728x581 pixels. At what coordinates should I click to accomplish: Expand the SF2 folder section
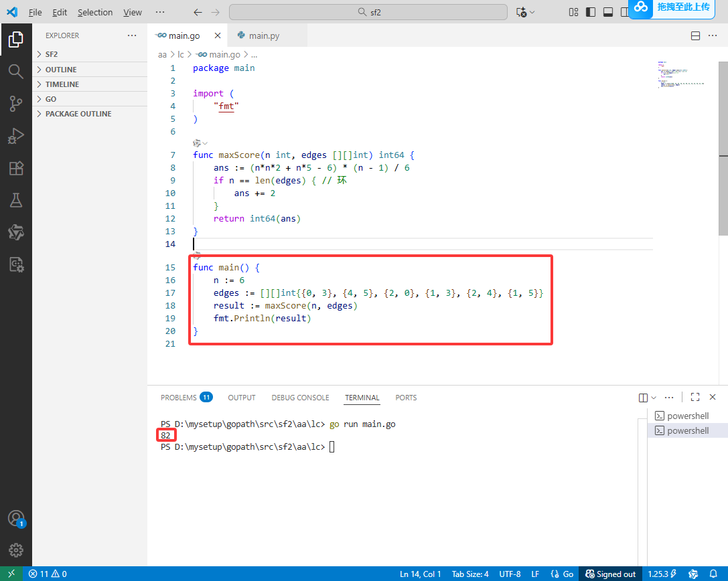tap(90, 54)
